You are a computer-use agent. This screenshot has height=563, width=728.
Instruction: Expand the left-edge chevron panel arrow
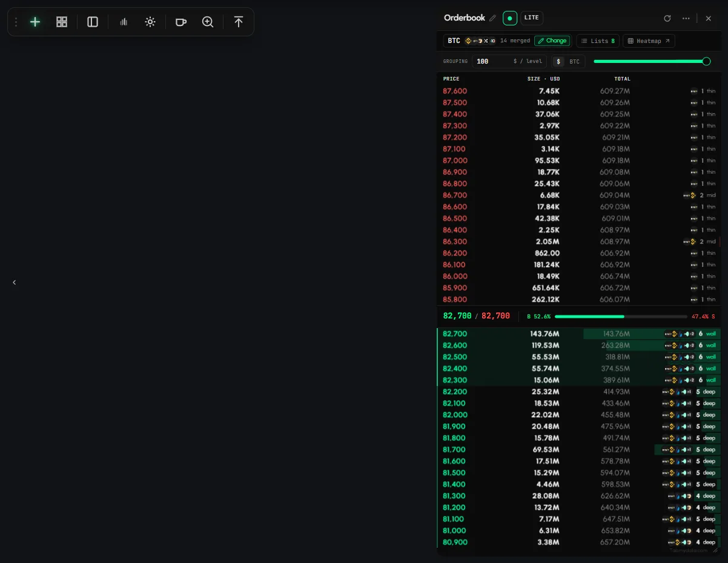pos(15,282)
